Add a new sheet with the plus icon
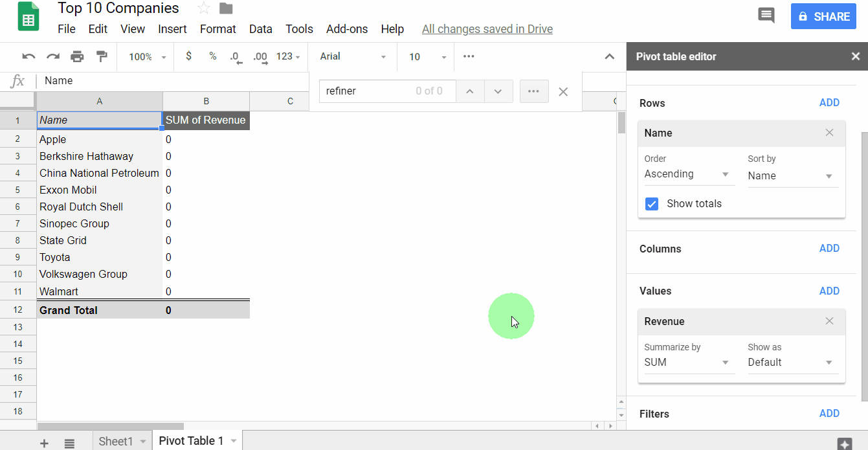The height and width of the screenshot is (450, 868). [x=44, y=443]
